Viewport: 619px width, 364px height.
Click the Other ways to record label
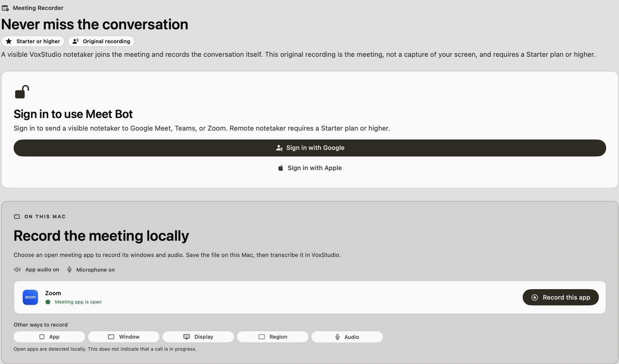tap(41, 325)
